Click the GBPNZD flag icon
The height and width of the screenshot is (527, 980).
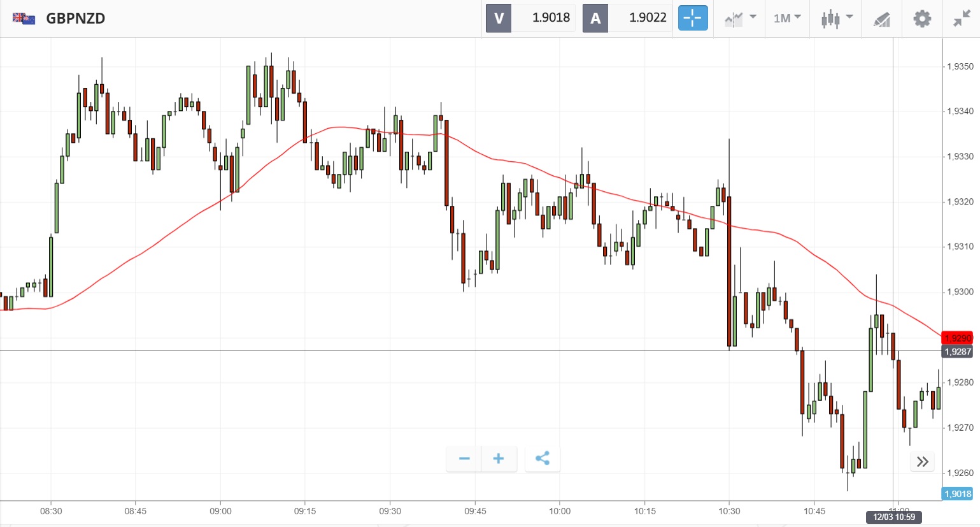pos(24,18)
